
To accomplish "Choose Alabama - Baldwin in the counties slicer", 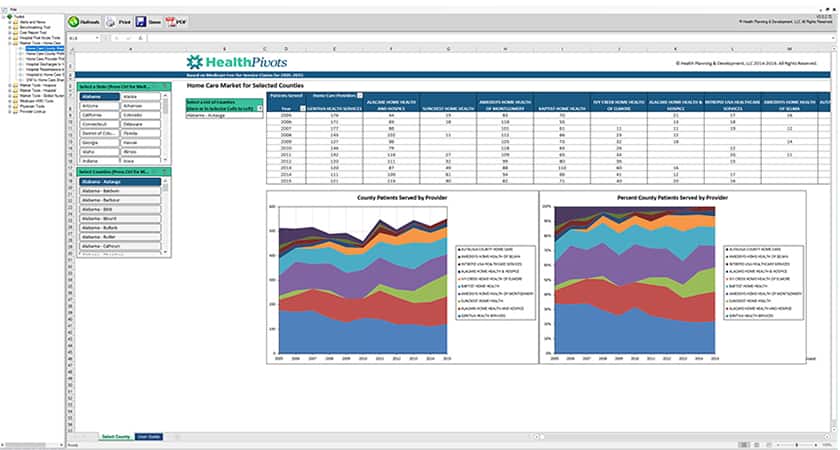I will coord(120,191).
